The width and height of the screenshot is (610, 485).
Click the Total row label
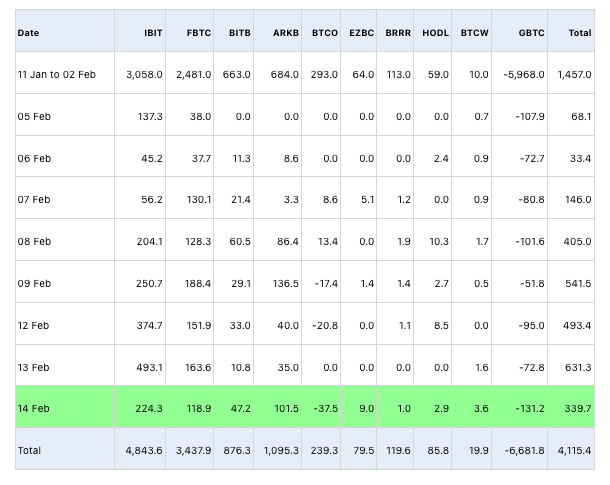(x=29, y=450)
